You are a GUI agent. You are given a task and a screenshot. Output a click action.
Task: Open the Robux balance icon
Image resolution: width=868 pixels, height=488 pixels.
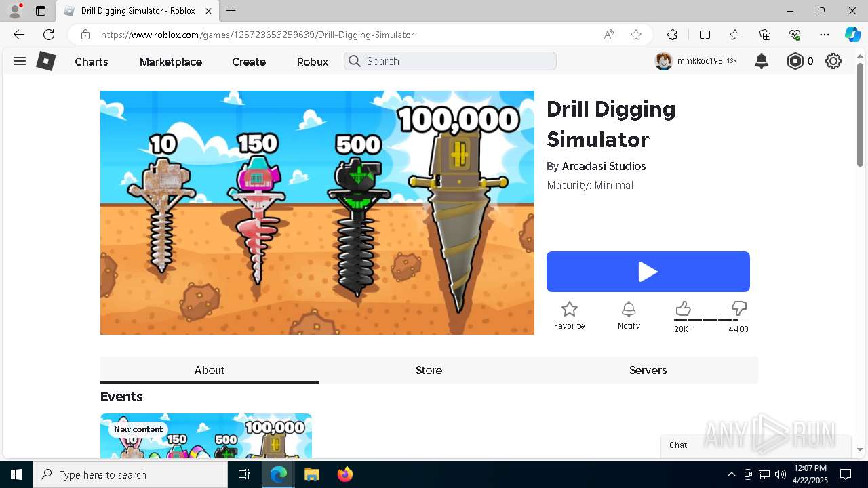795,61
